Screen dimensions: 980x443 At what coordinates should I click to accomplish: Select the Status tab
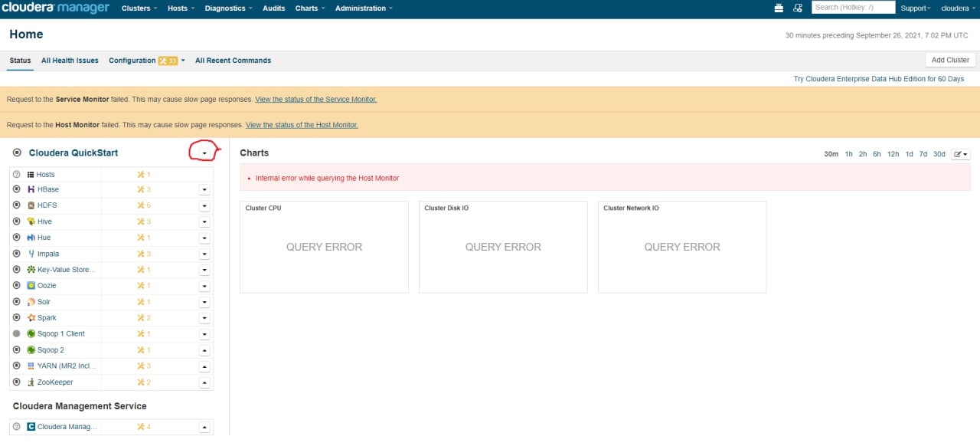[x=21, y=61]
